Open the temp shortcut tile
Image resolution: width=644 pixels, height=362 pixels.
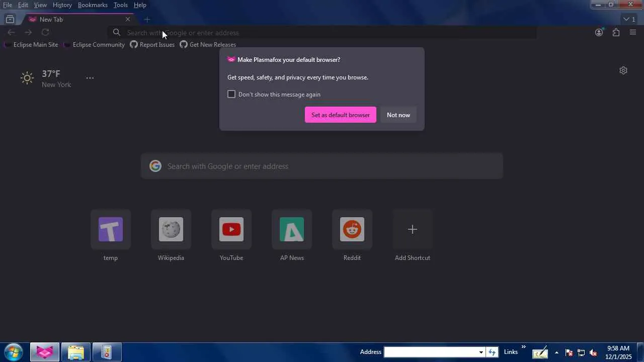click(111, 229)
